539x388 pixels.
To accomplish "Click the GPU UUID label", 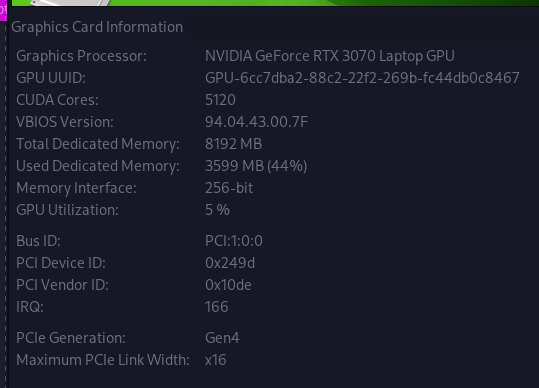I will click(51, 78).
